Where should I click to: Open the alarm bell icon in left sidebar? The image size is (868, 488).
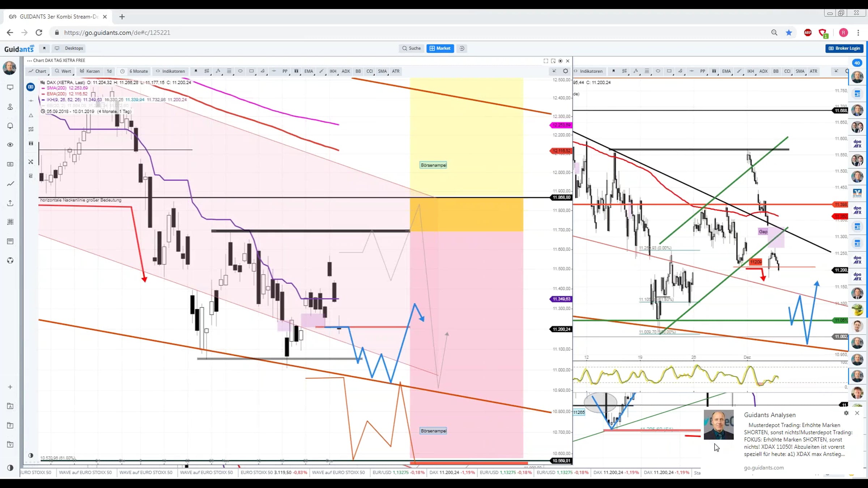(x=10, y=126)
